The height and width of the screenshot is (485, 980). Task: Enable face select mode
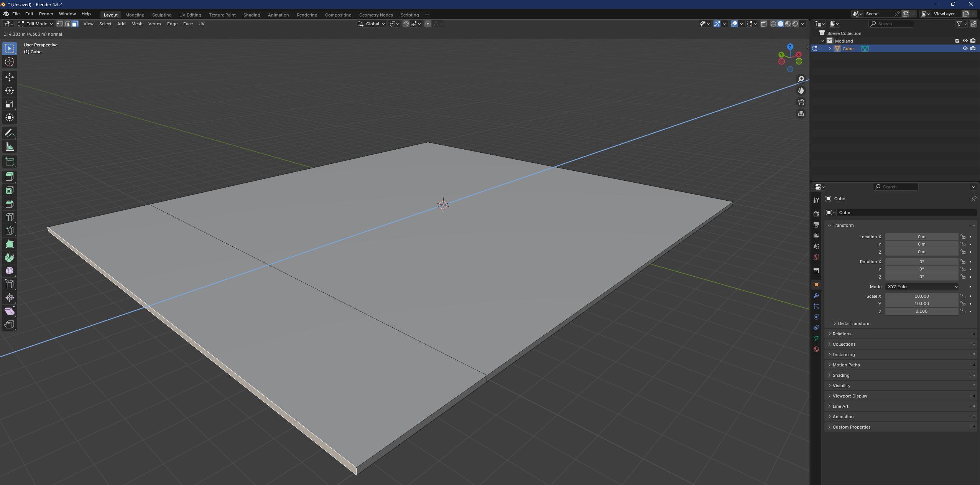[75, 24]
